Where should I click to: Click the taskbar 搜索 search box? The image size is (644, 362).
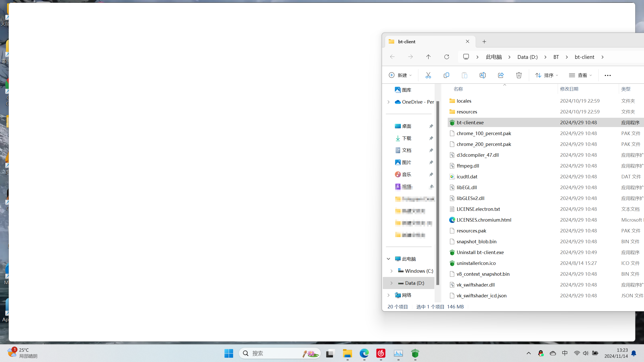pyautogui.click(x=279, y=353)
